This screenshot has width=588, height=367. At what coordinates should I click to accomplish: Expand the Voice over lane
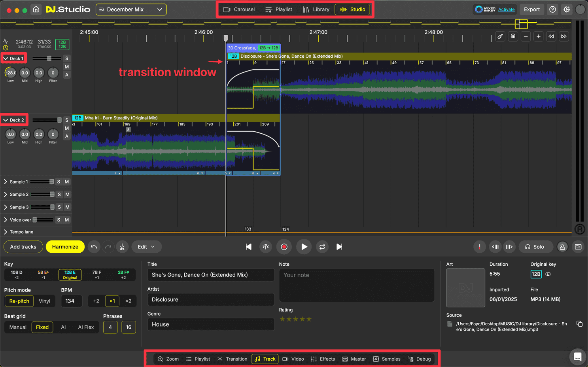coord(6,220)
